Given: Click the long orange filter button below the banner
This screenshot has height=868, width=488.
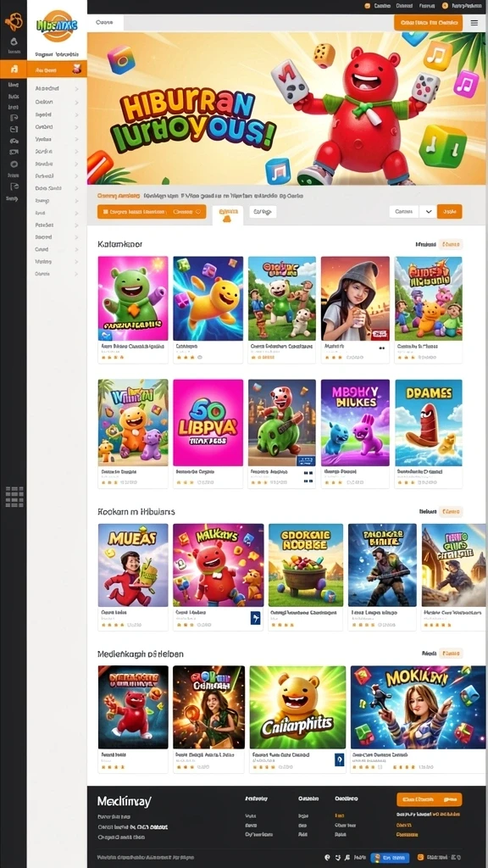Looking at the screenshot, I should click(x=152, y=211).
